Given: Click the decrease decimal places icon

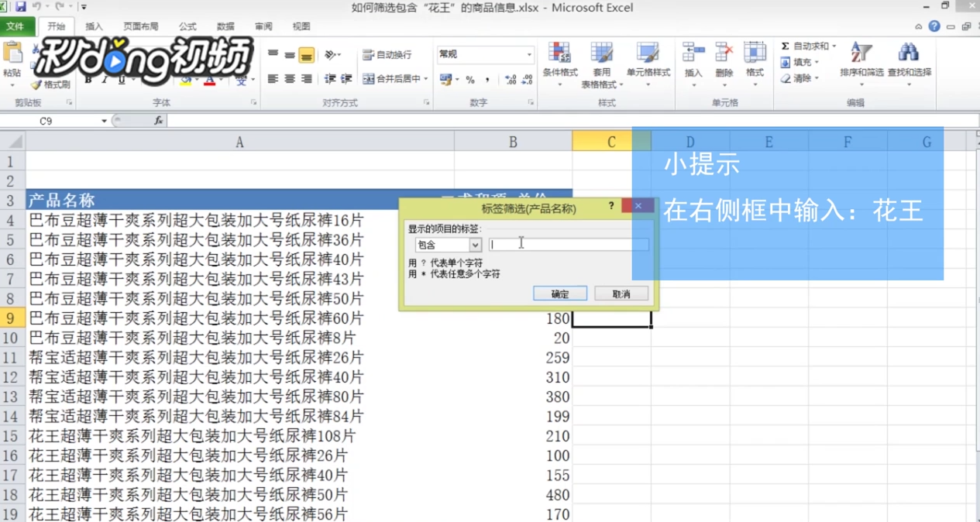Looking at the screenshot, I should 527,80.
